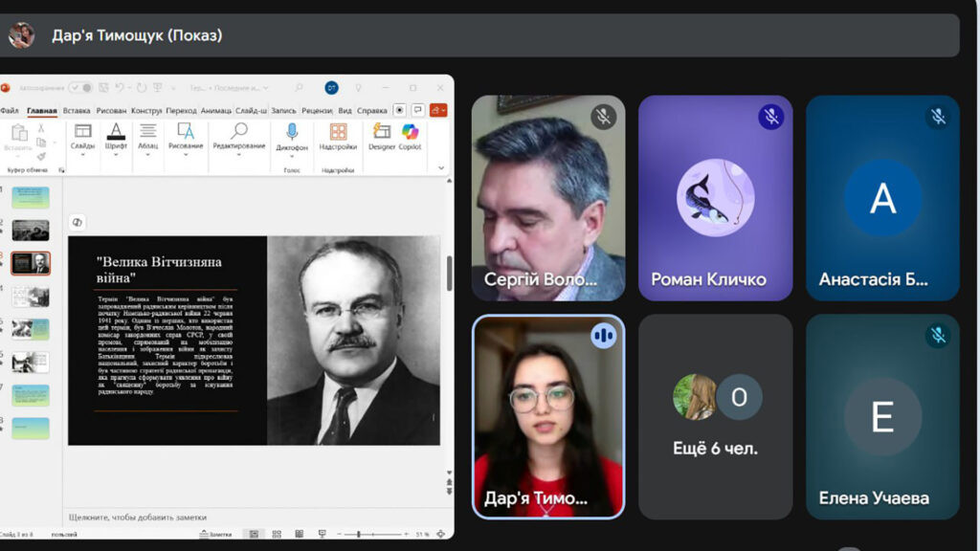
Task: Click Елена Учаева's muted microphone indicator
Action: 938,336
